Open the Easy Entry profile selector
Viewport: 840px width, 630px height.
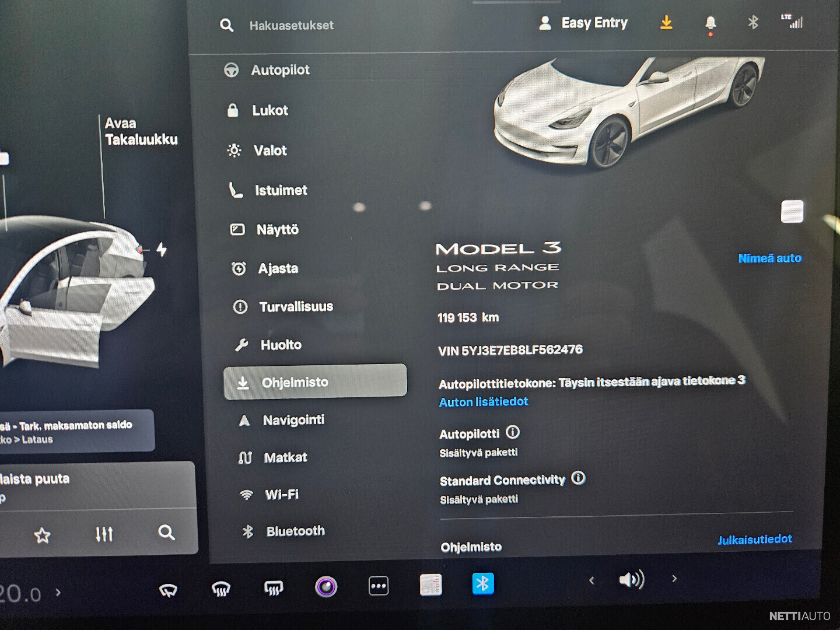583,23
